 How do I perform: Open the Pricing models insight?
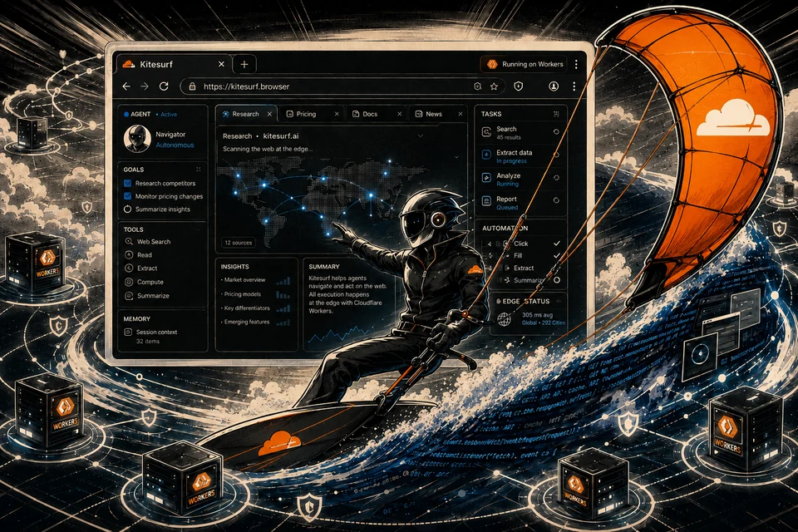coord(242,294)
